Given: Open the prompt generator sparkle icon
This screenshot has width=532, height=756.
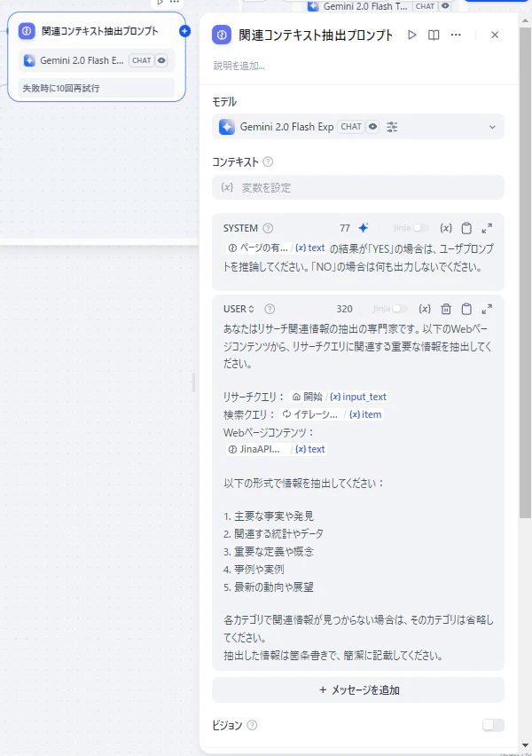Looking at the screenshot, I should 364,228.
